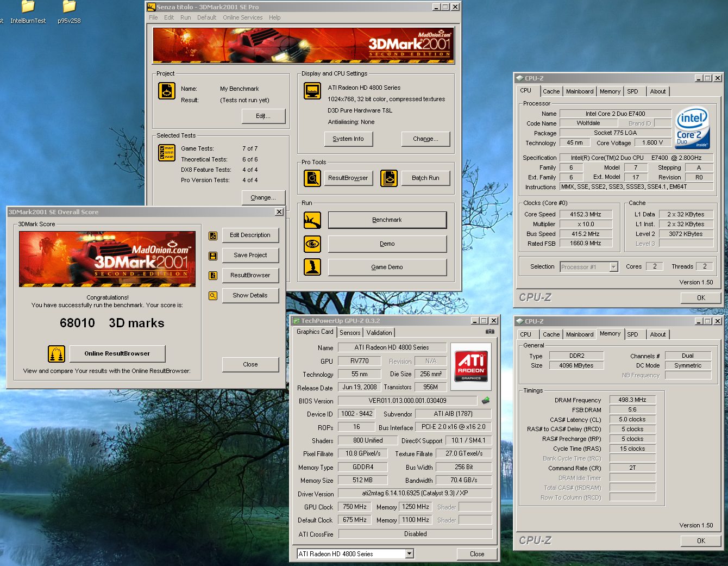Open Mainboard tab in lower CPU-Z window

(x=580, y=334)
